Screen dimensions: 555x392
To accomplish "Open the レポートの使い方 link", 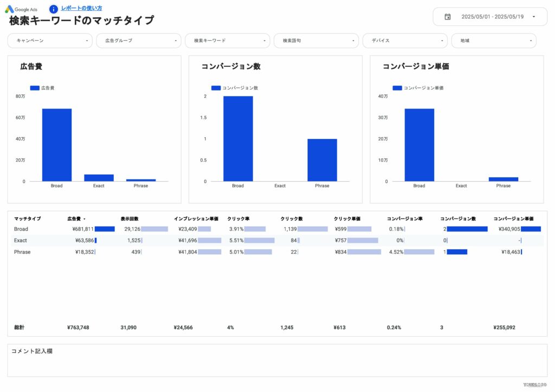I will [x=80, y=9].
